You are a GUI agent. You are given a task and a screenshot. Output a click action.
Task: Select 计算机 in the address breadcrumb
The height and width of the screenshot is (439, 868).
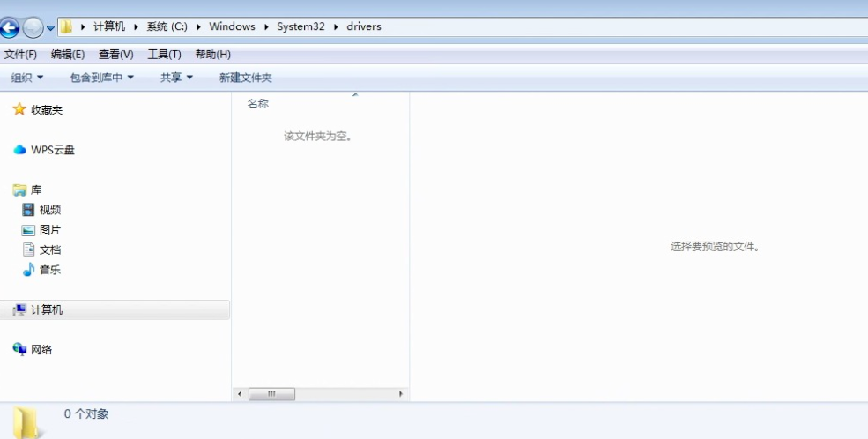tap(109, 26)
